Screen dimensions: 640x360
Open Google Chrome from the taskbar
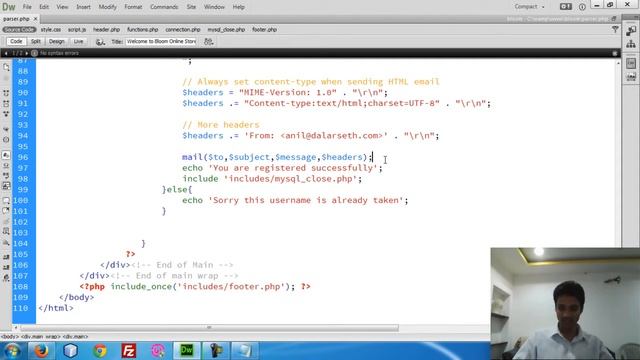pos(100,351)
